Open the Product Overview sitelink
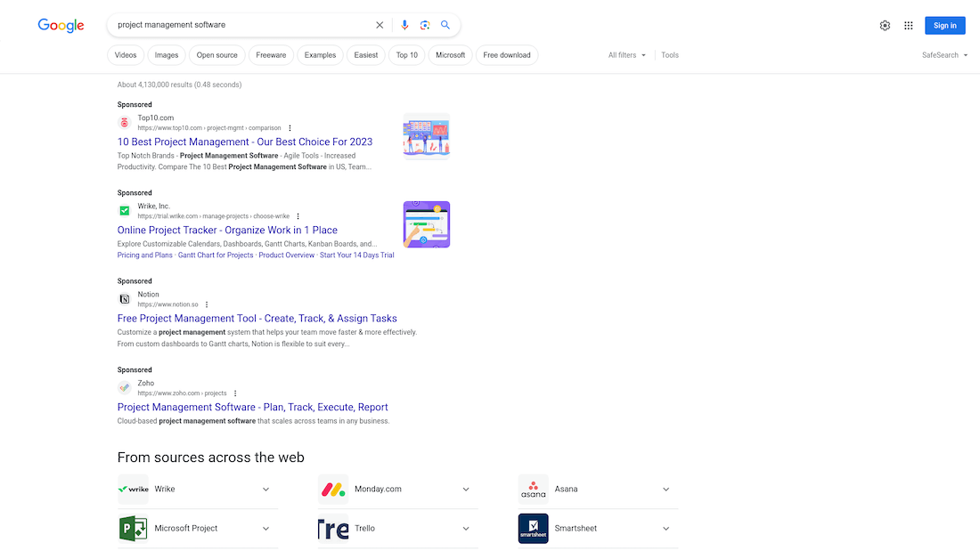Viewport: 980px width, 551px height. click(x=286, y=255)
